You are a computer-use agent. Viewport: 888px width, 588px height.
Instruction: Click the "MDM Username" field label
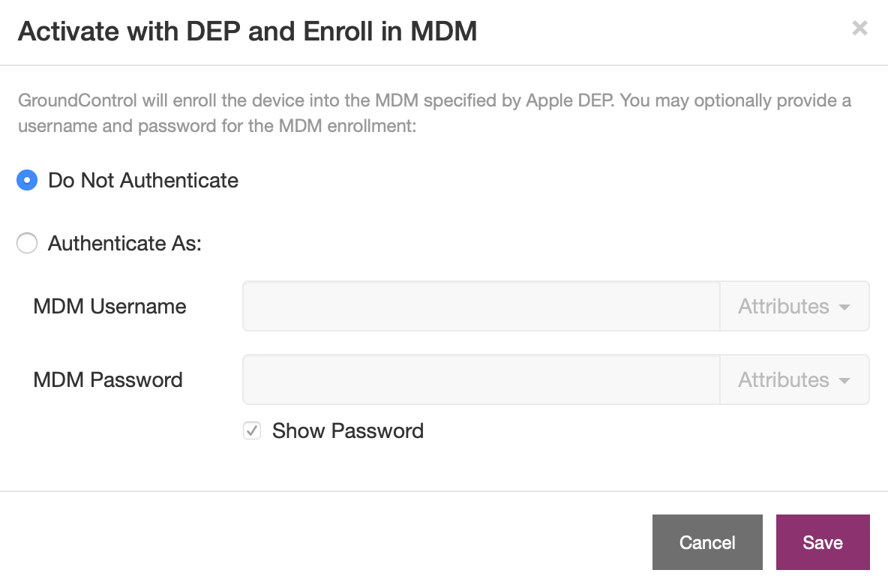point(109,306)
